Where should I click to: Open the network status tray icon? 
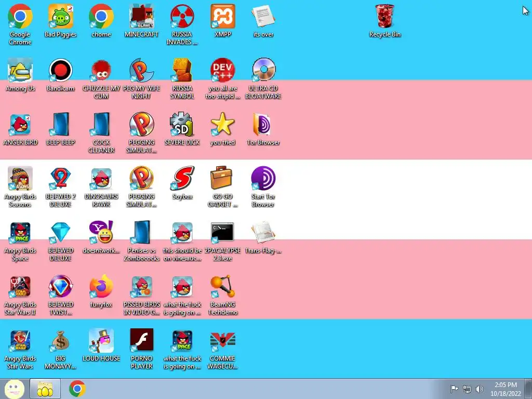(x=467, y=389)
